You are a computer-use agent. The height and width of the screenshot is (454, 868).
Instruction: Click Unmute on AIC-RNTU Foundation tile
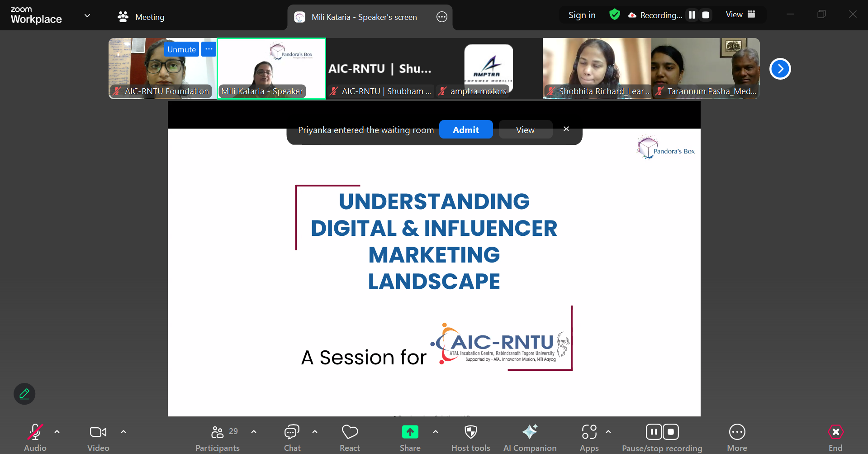click(181, 49)
